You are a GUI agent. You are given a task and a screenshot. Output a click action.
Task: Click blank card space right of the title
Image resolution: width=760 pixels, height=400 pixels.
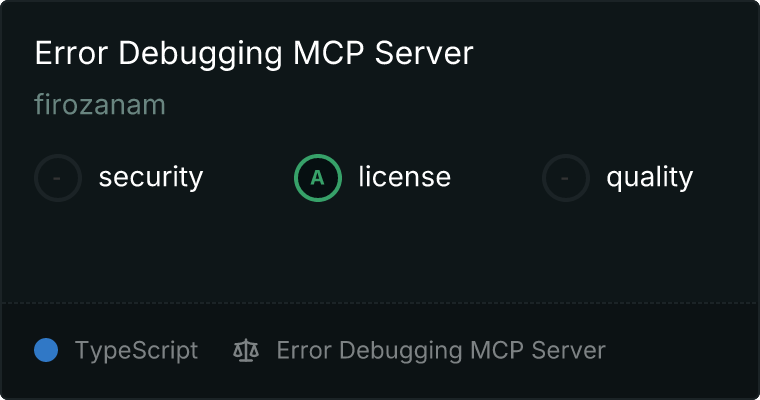[x=616, y=53]
